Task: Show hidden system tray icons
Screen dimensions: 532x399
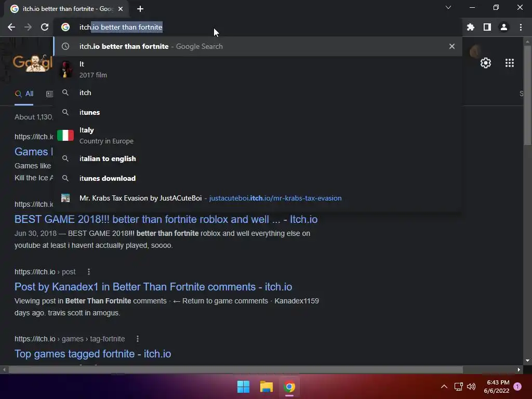Action: point(444,387)
